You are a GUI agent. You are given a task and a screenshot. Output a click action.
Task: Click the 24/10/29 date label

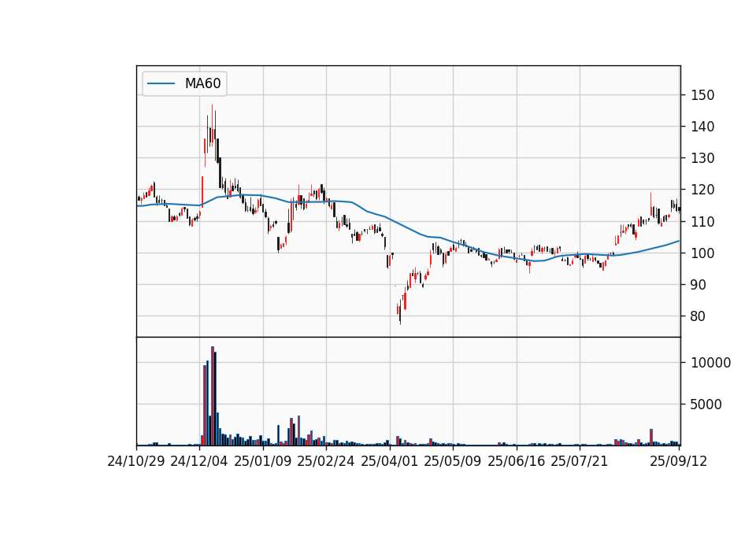pyautogui.click(x=136, y=461)
